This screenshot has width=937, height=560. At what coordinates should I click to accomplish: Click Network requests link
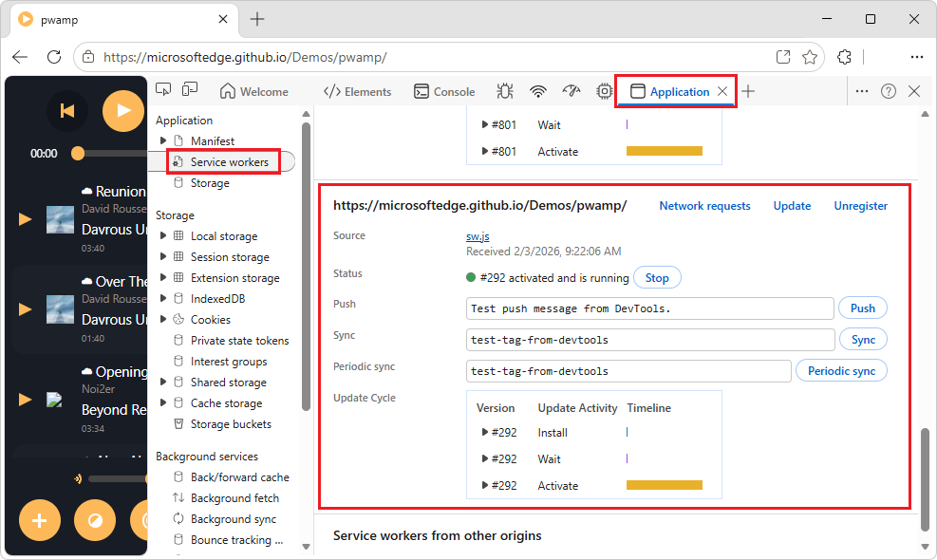pyautogui.click(x=704, y=206)
